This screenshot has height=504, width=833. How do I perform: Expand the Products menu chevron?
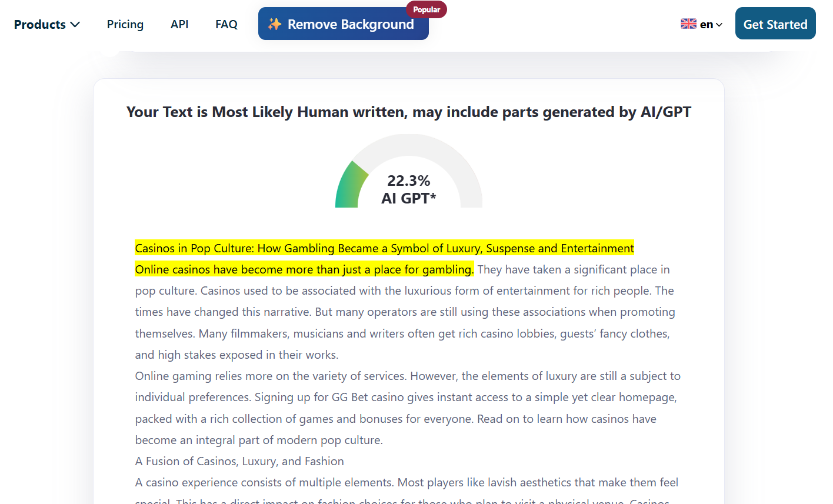coord(75,25)
